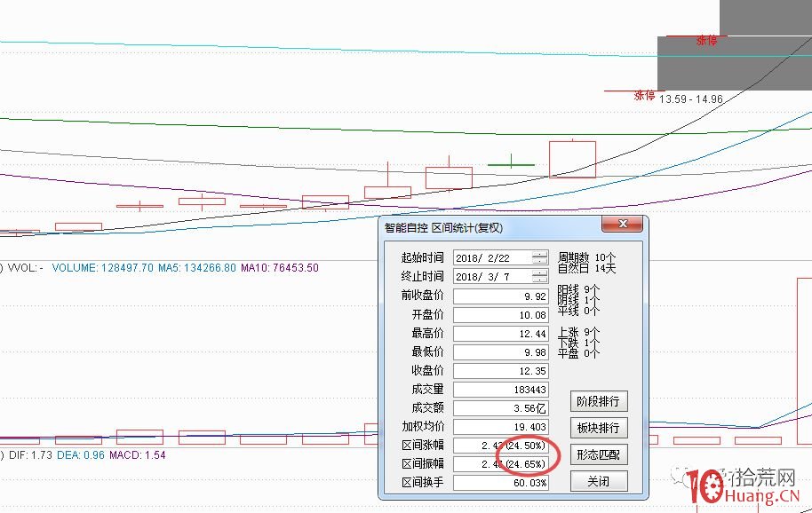Close the 区间统计 dialog with X
The height and width of the screenshot is (513, 812).
(x=623, y=224)
